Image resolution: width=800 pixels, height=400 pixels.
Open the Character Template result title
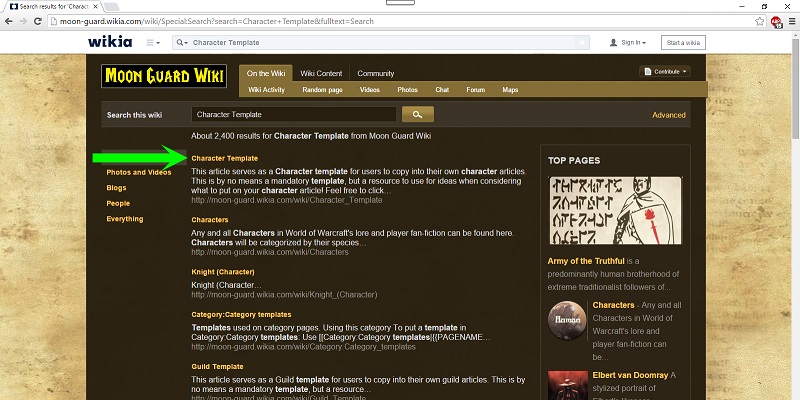pos(224,158)
